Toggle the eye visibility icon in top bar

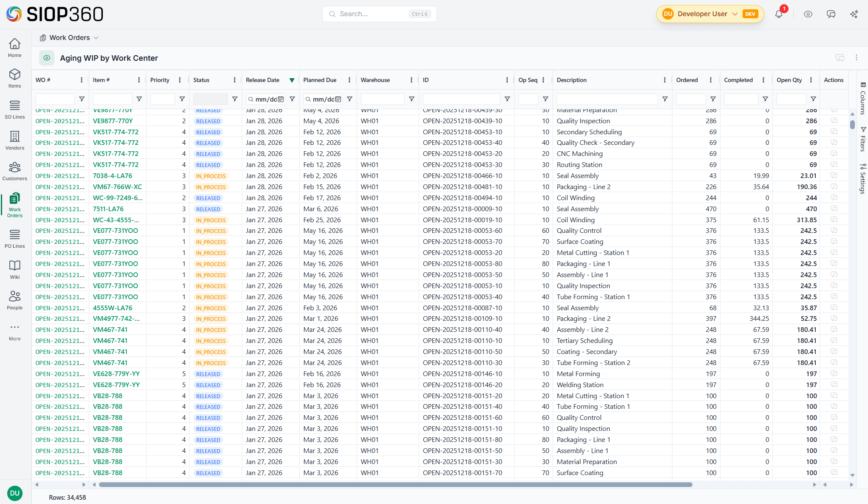808,14
